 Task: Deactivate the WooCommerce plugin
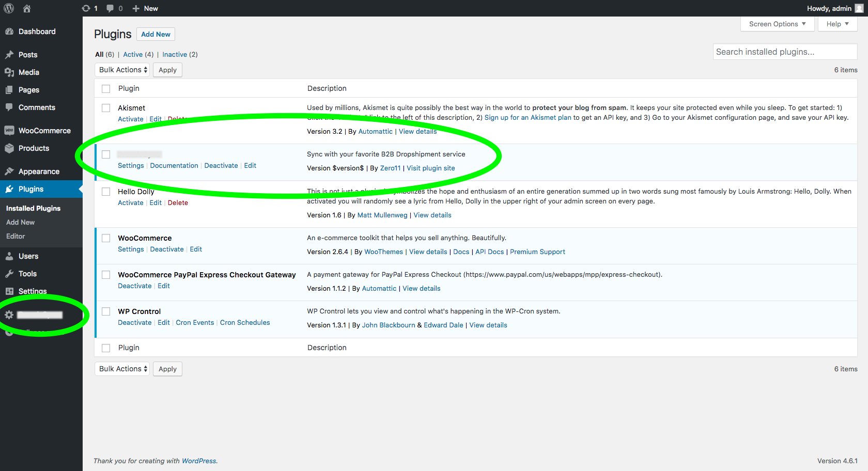167,249
